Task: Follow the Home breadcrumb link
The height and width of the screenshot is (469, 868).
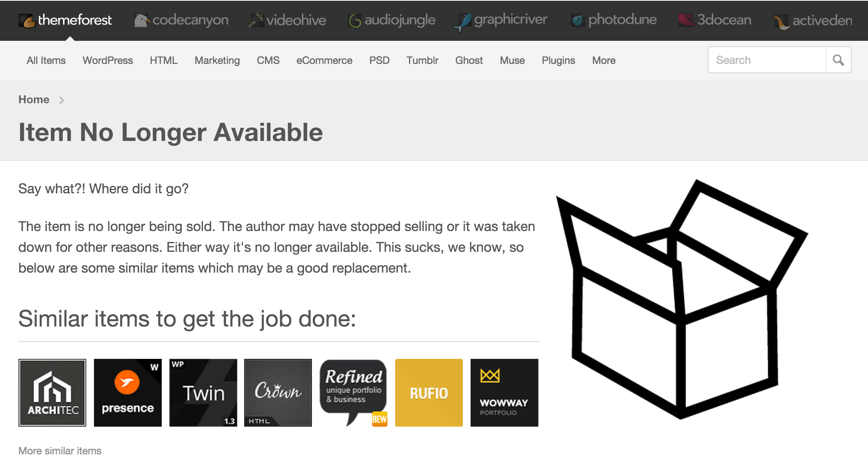Action: (34, 99)
